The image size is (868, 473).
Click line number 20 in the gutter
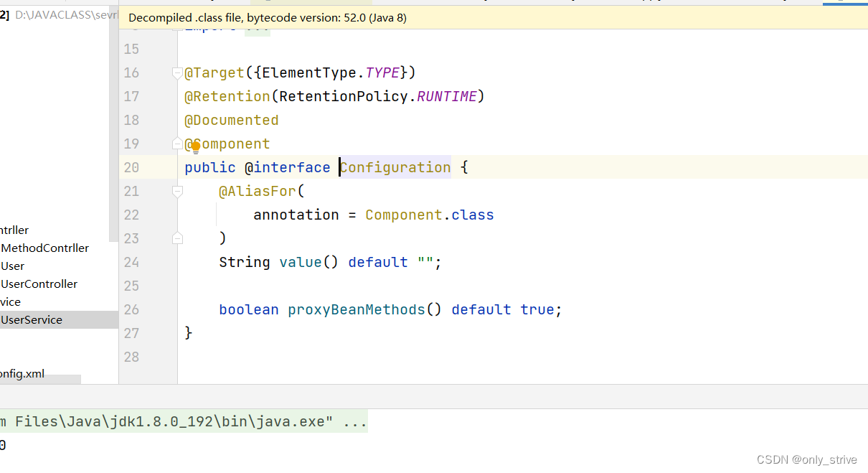tap(131, 167)
